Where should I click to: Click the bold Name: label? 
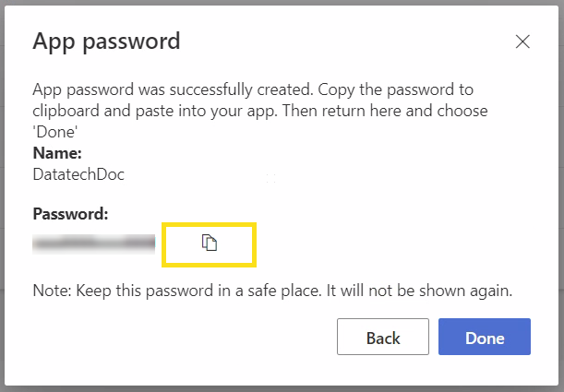coord(57,153)
